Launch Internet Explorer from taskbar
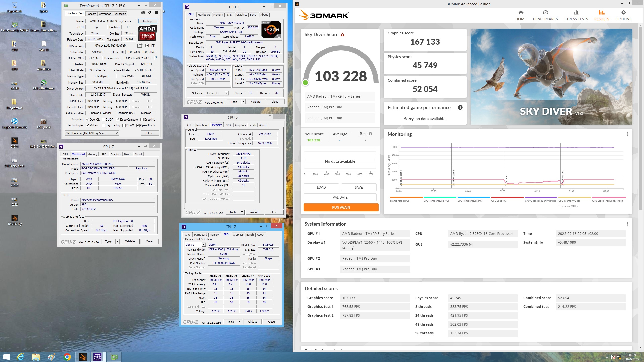The height and width of the screenshot is (362, 644). click(x=20, y=357)
